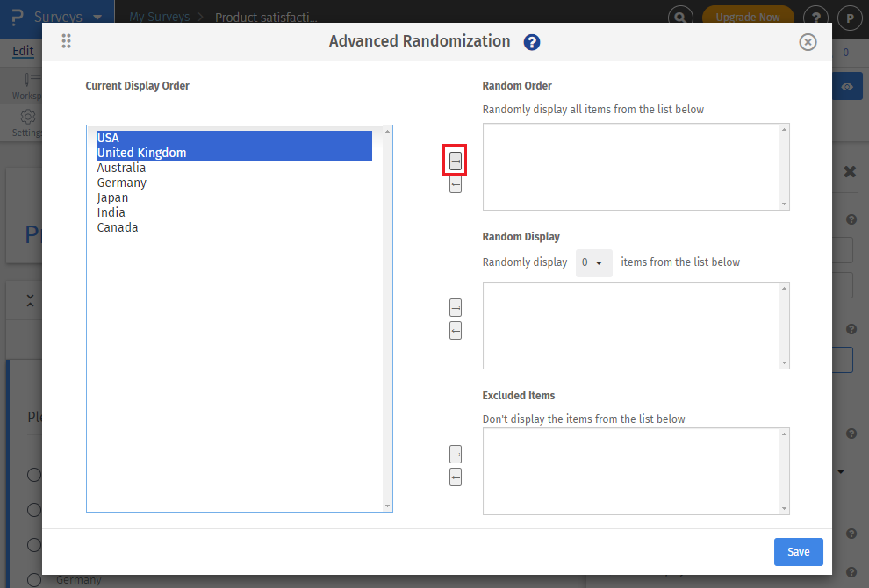Click left arrow to remove from Random Display
Viewport: 869px width, 588px height.
[455, 330]
